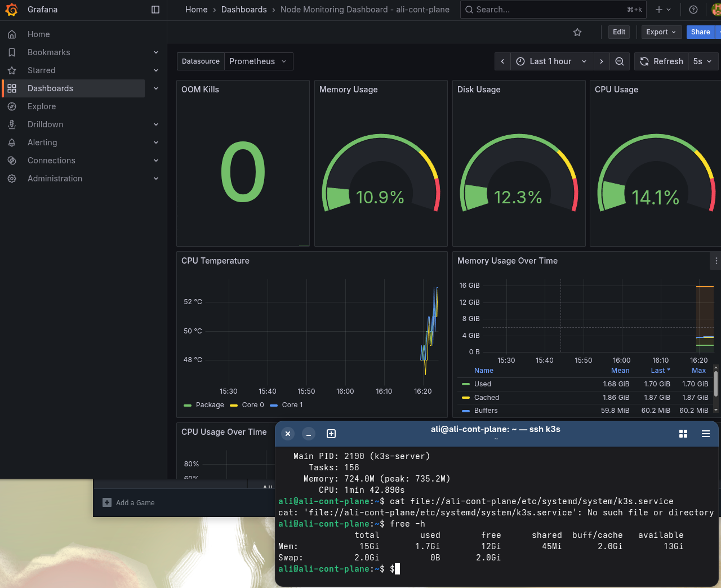721x588 pixels.
Task: Click the blue Share button
Action: coord(700,32)
